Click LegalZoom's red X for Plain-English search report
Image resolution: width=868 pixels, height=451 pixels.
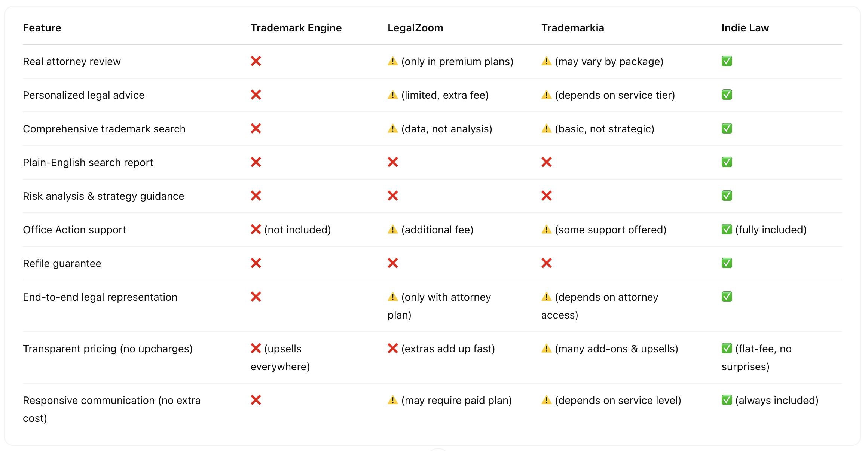pos(392,162)
